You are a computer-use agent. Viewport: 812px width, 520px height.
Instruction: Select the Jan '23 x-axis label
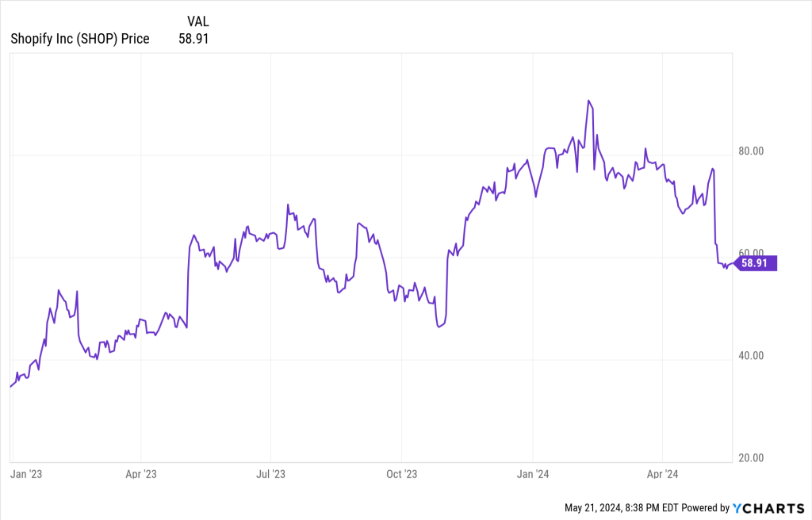click(25, 474)
